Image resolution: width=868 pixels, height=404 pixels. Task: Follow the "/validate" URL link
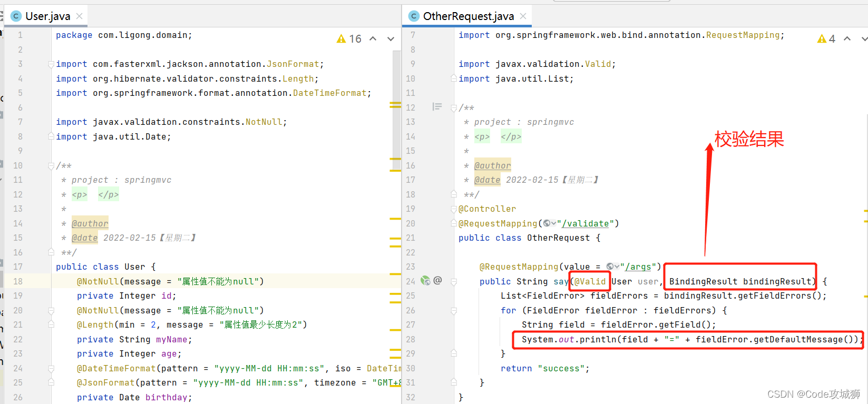click(x=585, y=223)
